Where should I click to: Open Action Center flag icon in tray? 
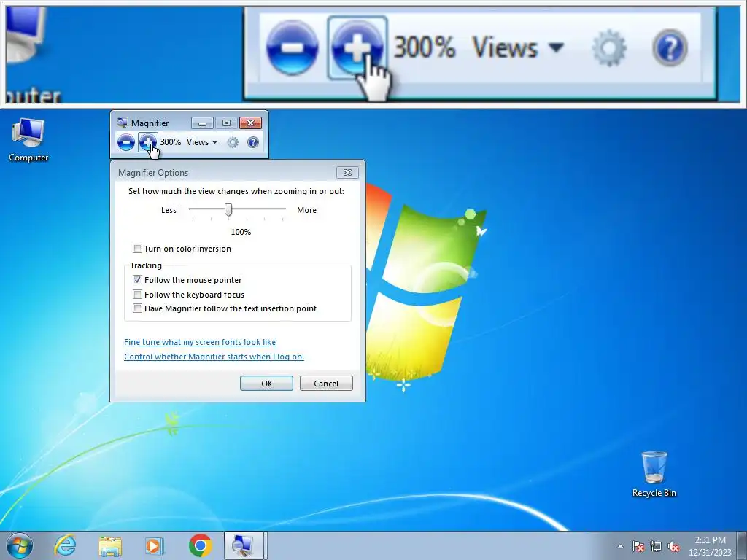tap(638, 546)
